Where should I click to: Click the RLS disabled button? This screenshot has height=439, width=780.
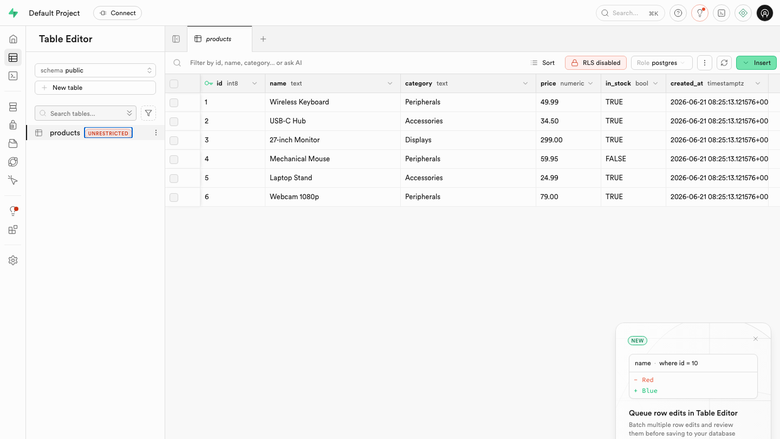point(595,63)
